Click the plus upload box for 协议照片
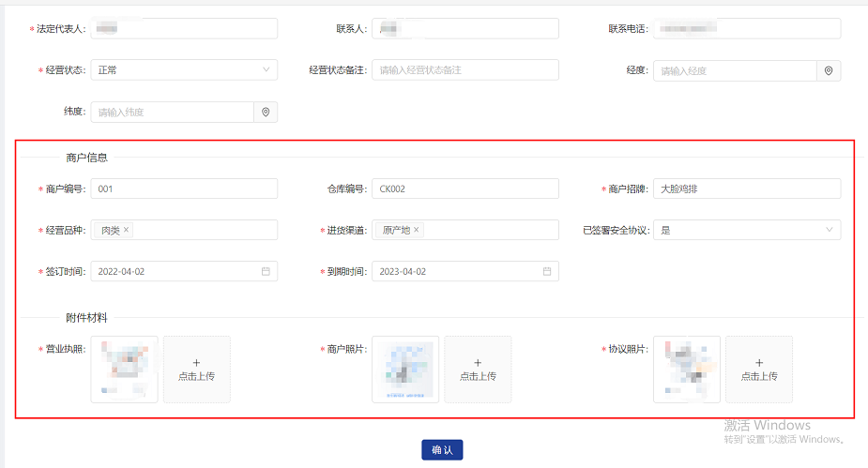 759,370
